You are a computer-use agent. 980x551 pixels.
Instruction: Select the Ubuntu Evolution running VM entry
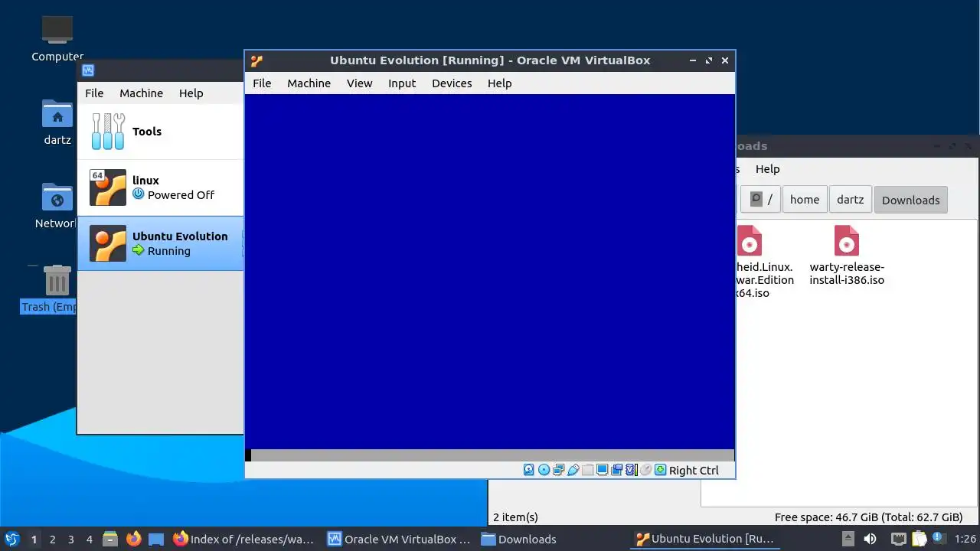tap(161, 243)
